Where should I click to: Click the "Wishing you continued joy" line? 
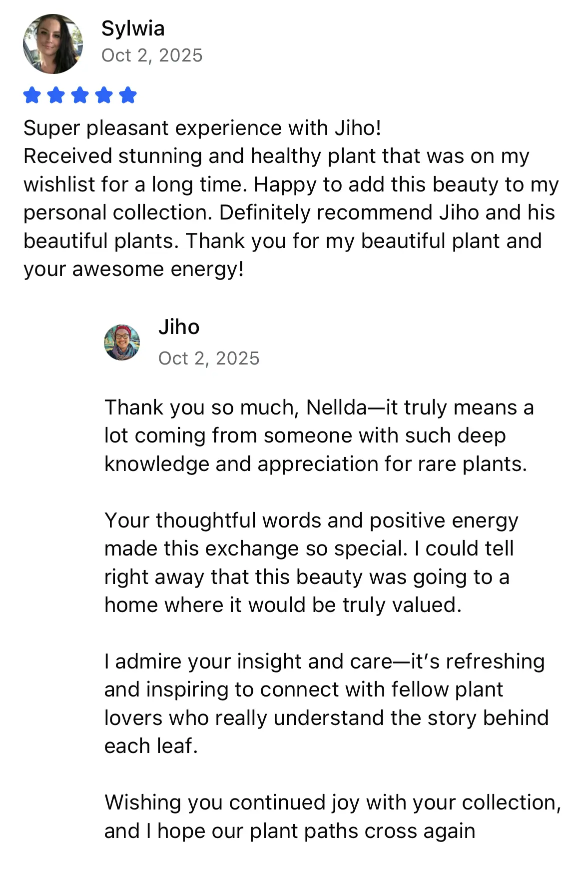(x=333, y=802)
